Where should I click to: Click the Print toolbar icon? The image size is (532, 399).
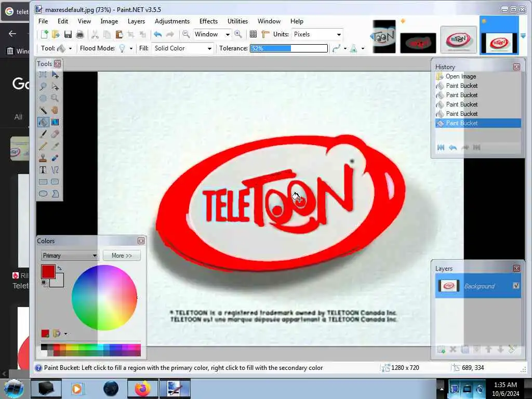click(80, 34)
